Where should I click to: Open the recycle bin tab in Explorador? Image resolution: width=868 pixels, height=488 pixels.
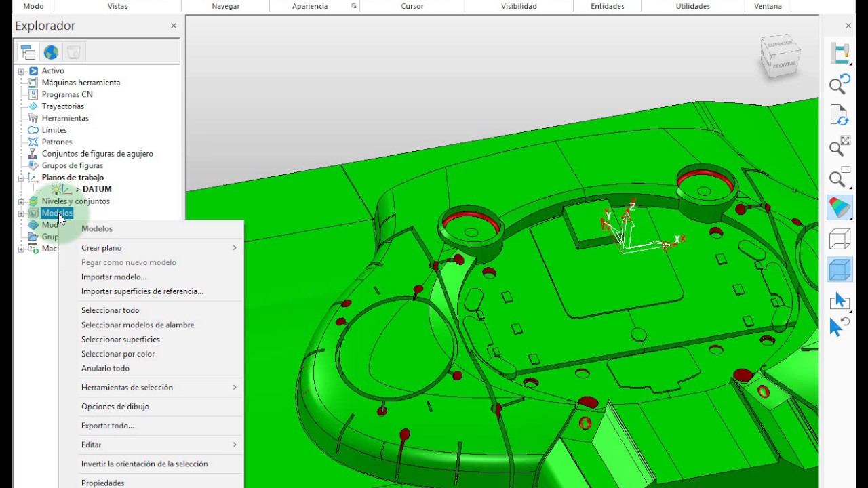pyautogui.click(x=74, y=52)
